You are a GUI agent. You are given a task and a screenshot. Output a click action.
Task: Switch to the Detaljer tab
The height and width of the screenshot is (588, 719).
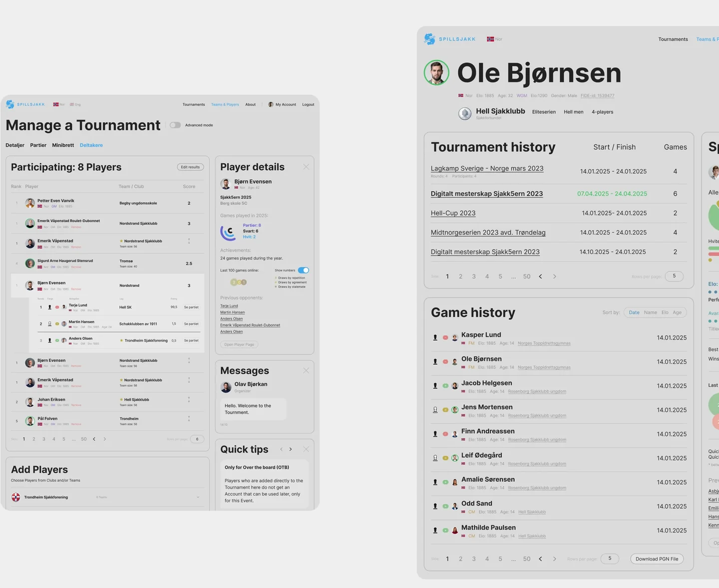[x=15, y=145]
